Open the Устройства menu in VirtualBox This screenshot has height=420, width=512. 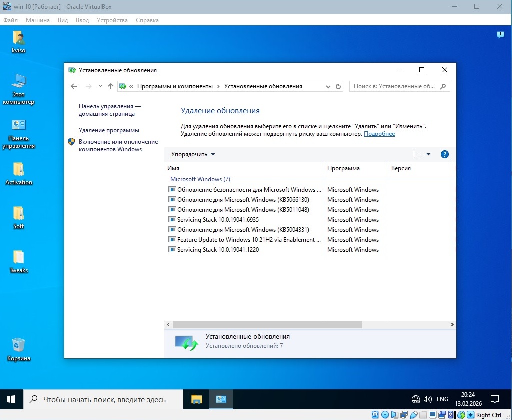pos(112,20)
